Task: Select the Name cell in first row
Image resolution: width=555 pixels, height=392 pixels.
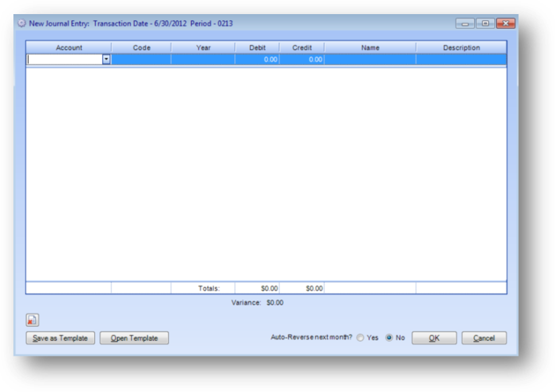Action: pos(370,60)
